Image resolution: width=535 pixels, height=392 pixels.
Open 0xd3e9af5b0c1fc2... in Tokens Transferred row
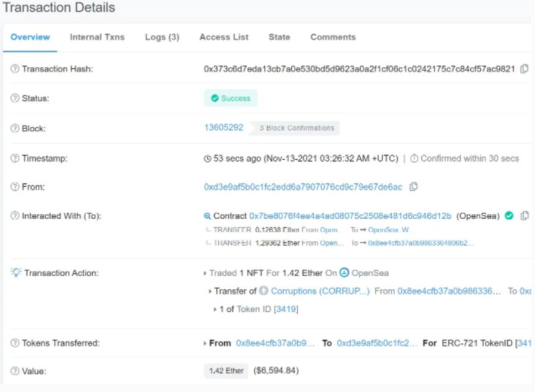tap(377, 343)
